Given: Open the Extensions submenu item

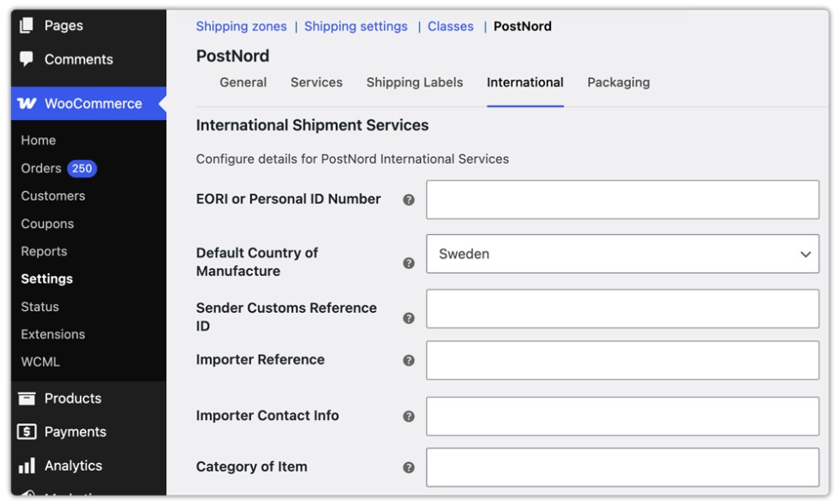Looking at the screenshot, I should click(53, 334).
